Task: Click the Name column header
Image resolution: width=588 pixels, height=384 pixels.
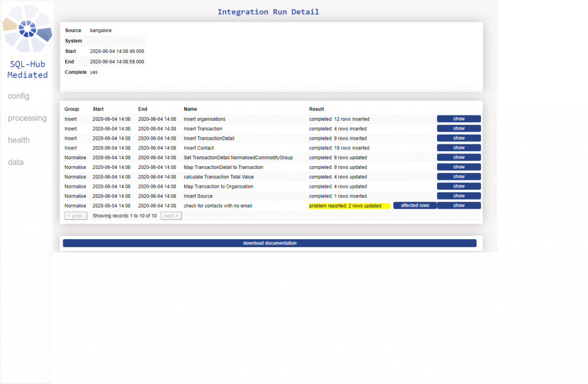Action: [190, 109]
